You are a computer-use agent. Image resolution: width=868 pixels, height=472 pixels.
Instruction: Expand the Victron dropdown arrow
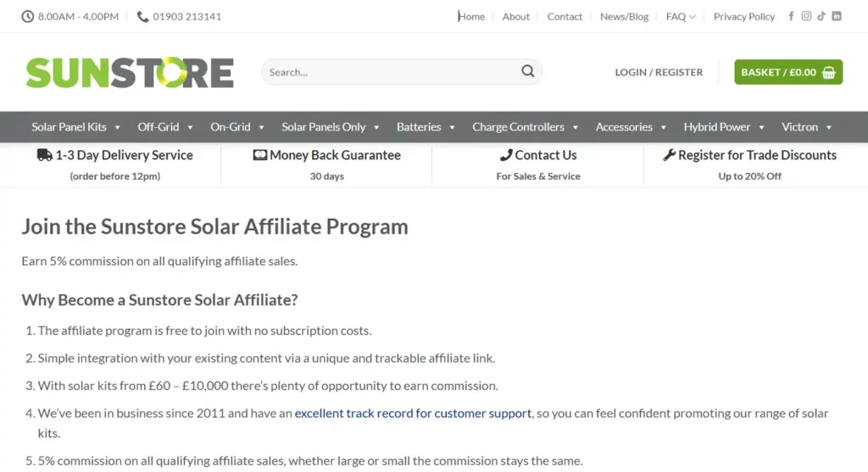point(829,127)
